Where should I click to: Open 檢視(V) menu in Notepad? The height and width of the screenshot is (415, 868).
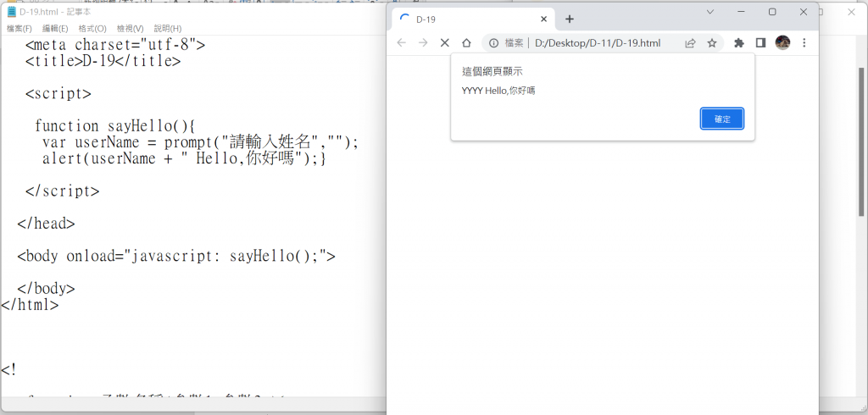130,28
